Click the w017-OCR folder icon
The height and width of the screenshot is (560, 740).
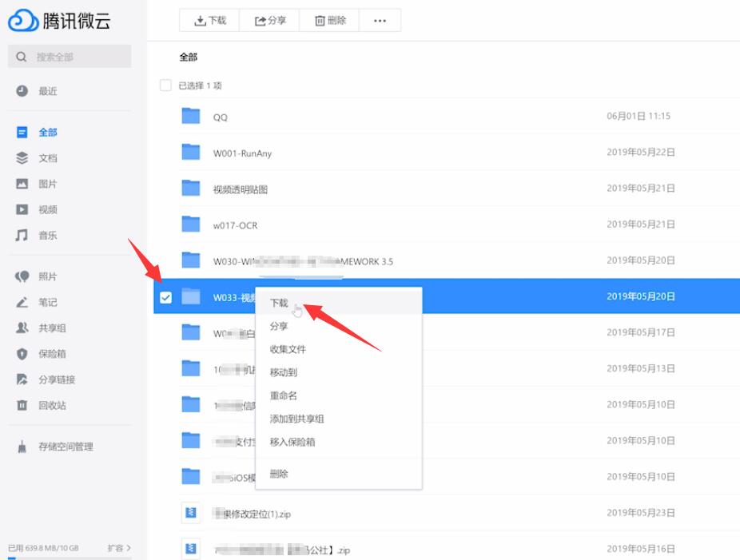click(191, 224)
